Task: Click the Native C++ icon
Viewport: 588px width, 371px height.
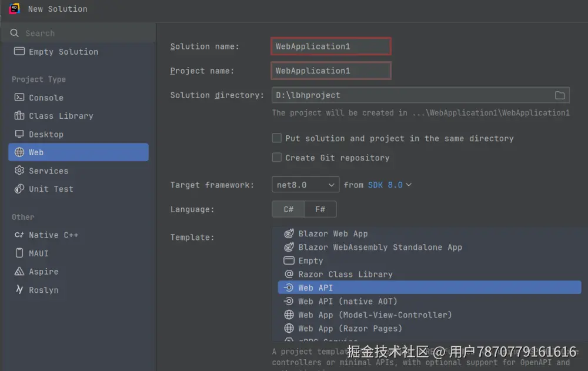Action: pos(19,235)
